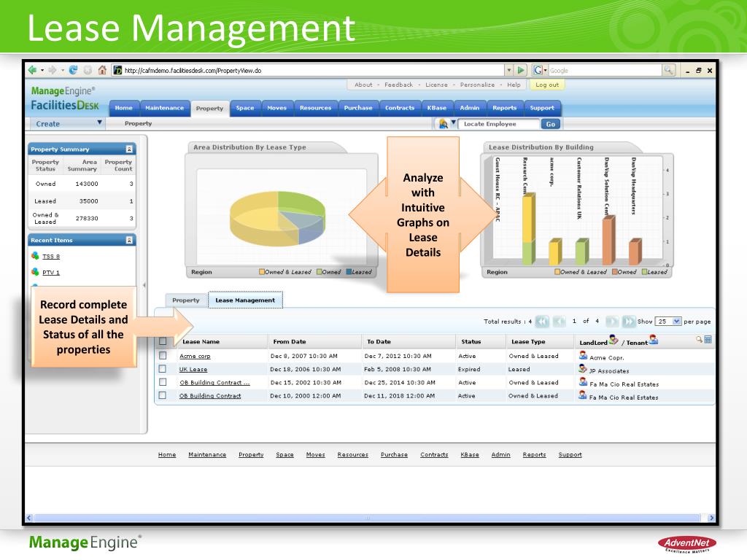
Task: Open column chooser grid icon
Action: pyautogui.click(x=708, y=340)
